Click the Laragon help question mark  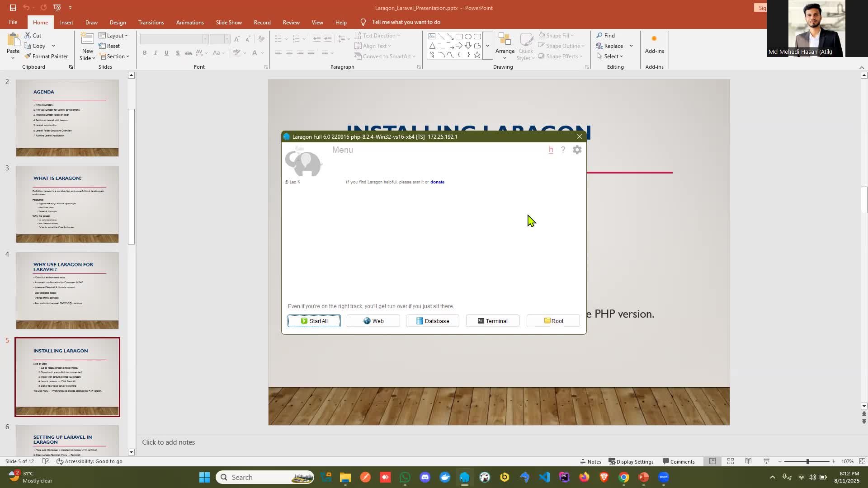pos(563,150)
